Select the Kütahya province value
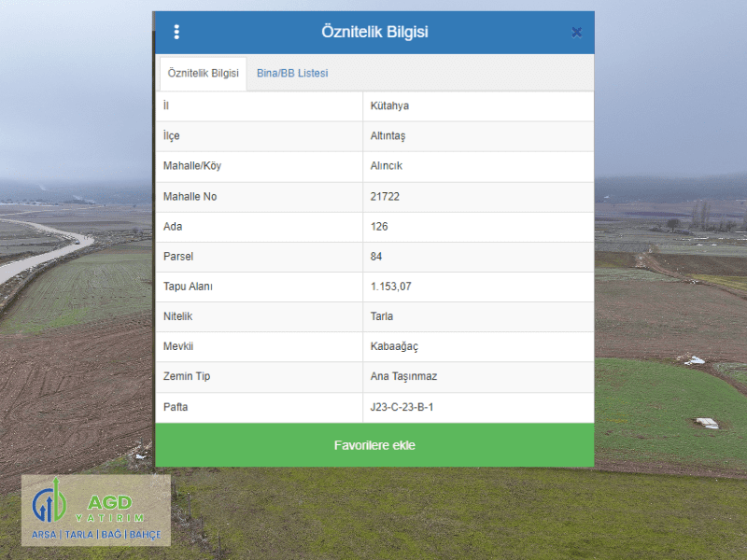Image resolution: width=747 pixels, height=560 pixels. coord(389,106)
